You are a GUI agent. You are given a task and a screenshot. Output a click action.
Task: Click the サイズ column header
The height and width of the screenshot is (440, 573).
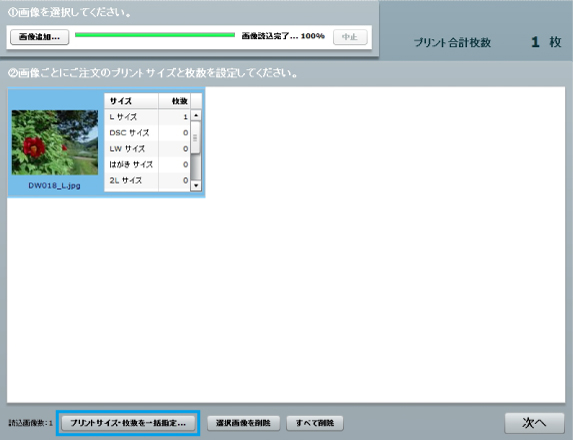coord(132,101)
